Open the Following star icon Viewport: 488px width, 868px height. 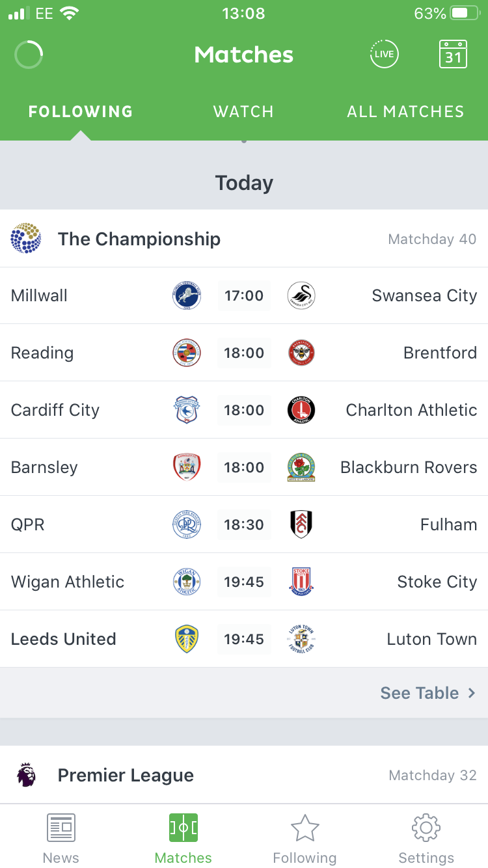305,828
